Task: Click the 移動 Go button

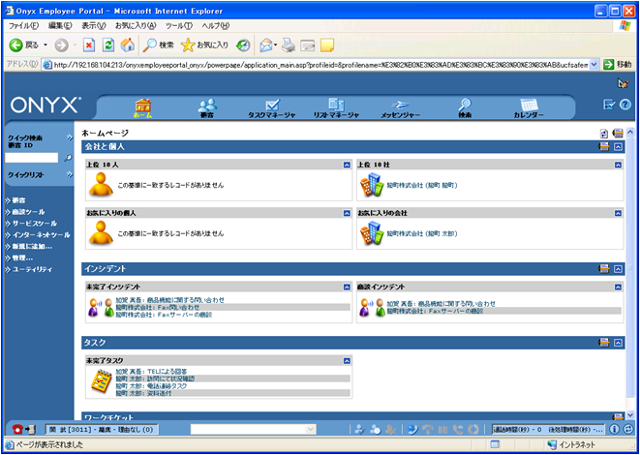Action: pos(617,65)
